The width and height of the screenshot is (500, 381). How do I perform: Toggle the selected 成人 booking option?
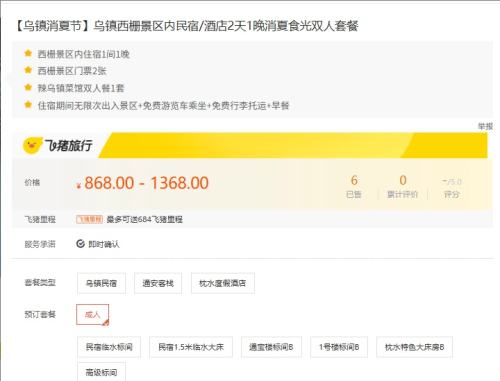[x=93, y=314]
